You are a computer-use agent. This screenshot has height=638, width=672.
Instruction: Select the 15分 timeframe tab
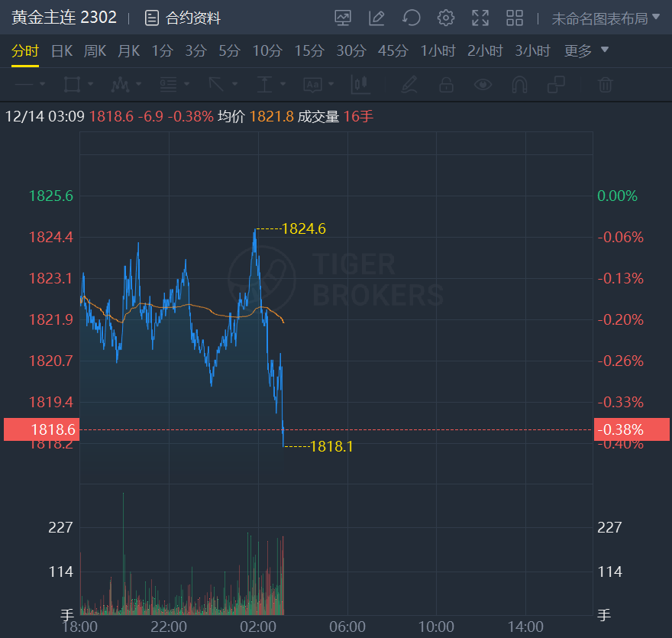coord(309,51)
